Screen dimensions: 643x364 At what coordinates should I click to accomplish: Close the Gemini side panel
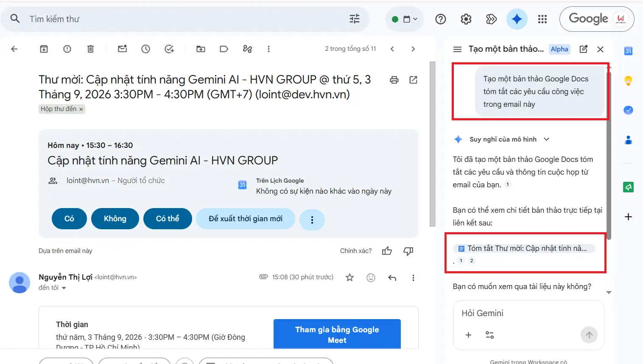tap(600, 49)
